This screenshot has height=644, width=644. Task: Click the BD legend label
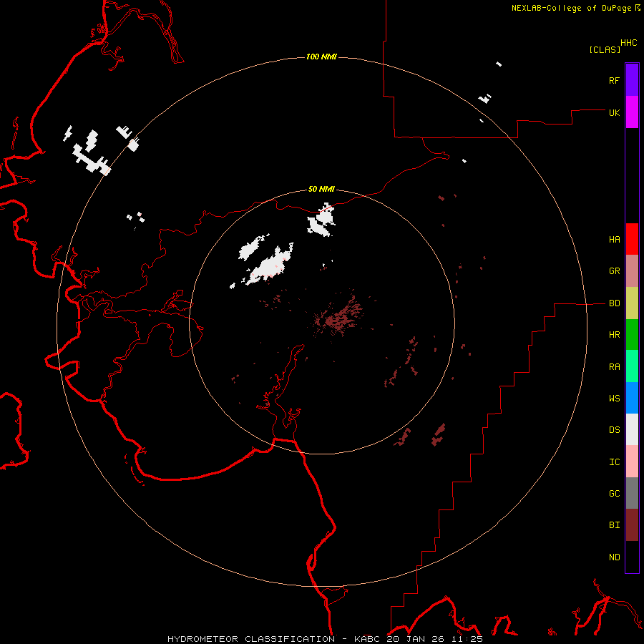pyautogui.click(x=614, y=303)
